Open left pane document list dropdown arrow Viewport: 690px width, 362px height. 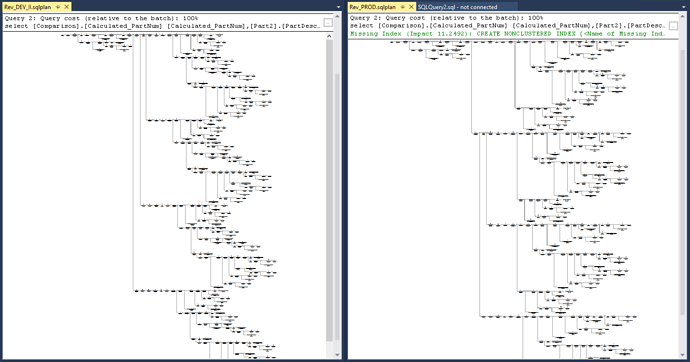pos(338,7)
